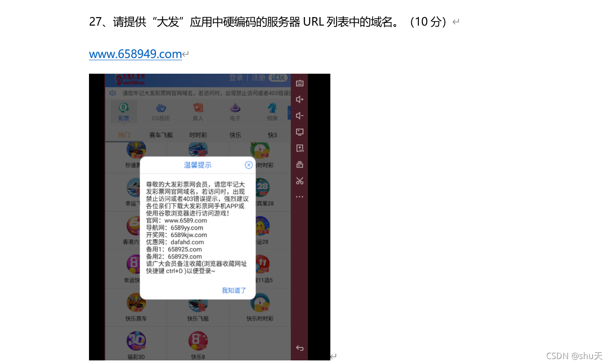Viewport: 609px width, 364px height.
Task: Click the emulator volume up icon
Action: pos(300,99)
